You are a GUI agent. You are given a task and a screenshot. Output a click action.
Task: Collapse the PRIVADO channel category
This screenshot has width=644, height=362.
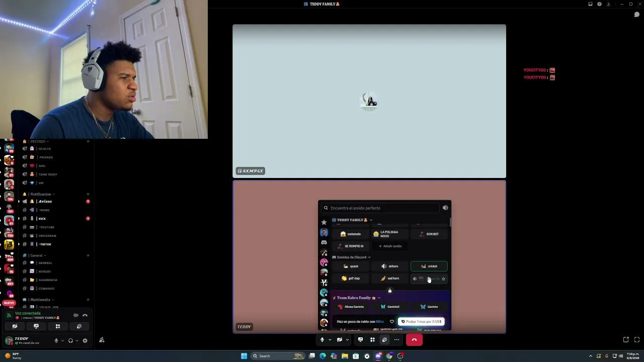point(38,141)
